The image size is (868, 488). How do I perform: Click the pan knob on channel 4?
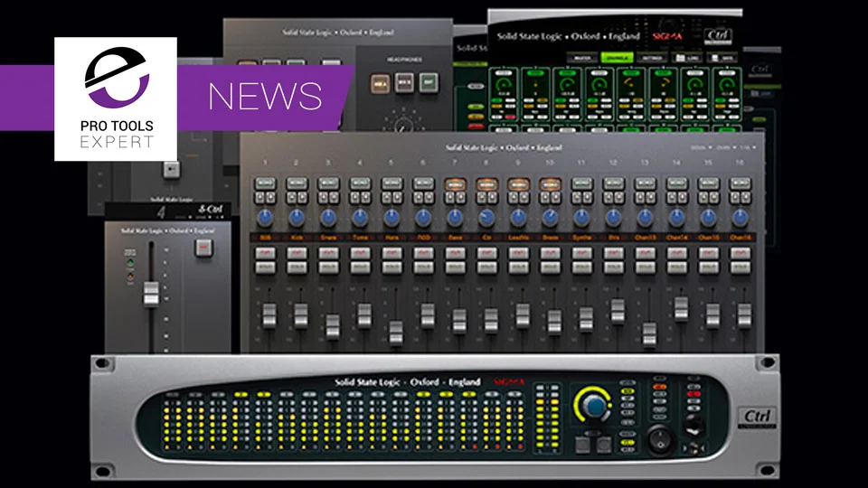360,218
